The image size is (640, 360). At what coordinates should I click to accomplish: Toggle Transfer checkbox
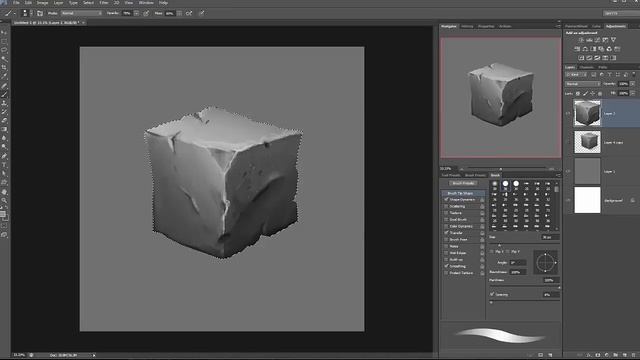pyautogui.click(x=446, y=233)
